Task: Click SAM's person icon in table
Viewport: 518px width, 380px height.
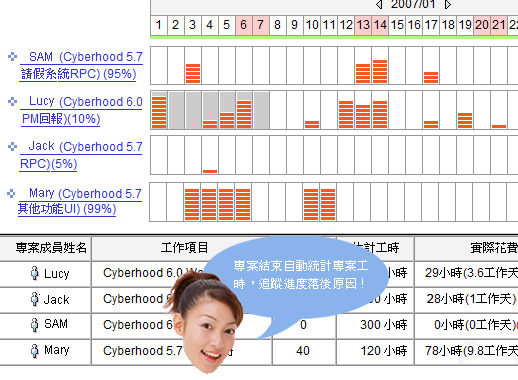Action: [34, 325]
